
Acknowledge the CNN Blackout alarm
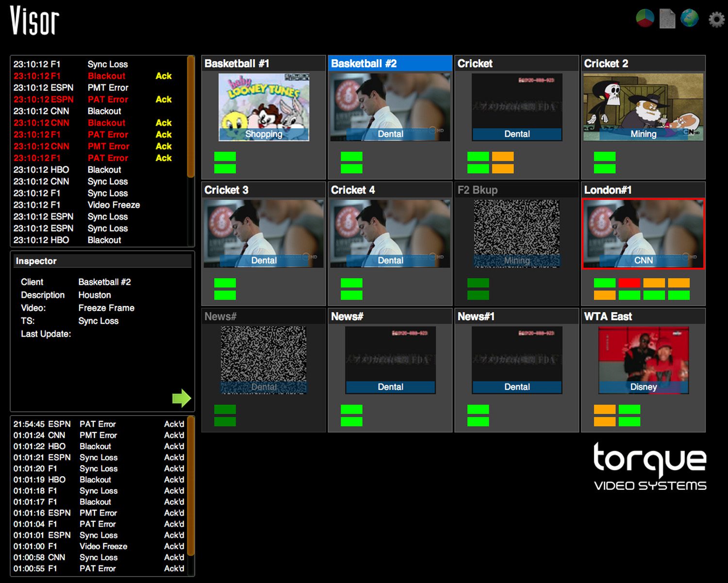pos(164,123)
